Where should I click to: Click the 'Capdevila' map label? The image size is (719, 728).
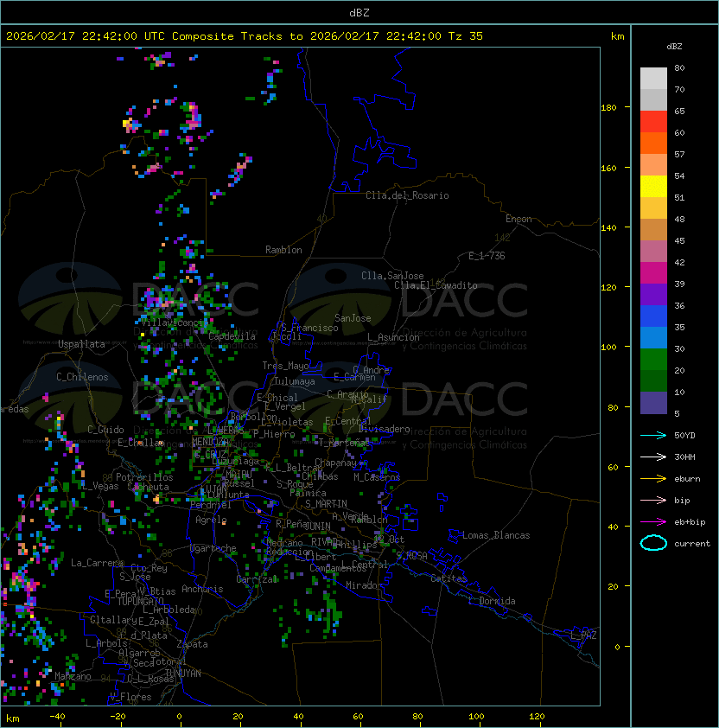232,336
